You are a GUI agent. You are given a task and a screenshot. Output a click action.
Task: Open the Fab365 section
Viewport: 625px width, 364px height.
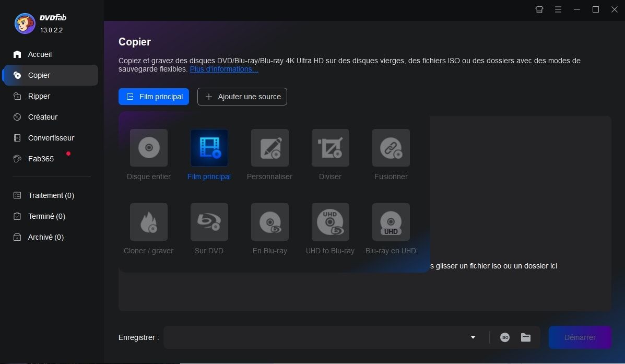[50, 159]
